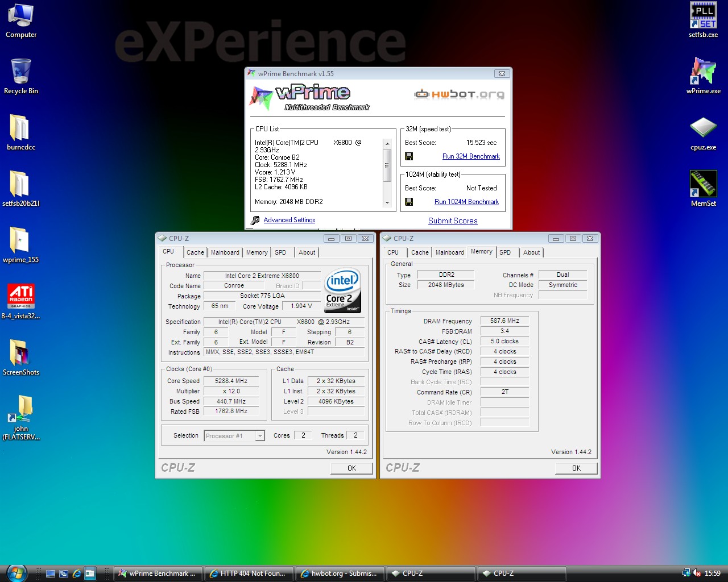Screen dimensions: 728x582
Task: Click the first CPU-Z taskbar button
Action: click(x=431, y=573)
